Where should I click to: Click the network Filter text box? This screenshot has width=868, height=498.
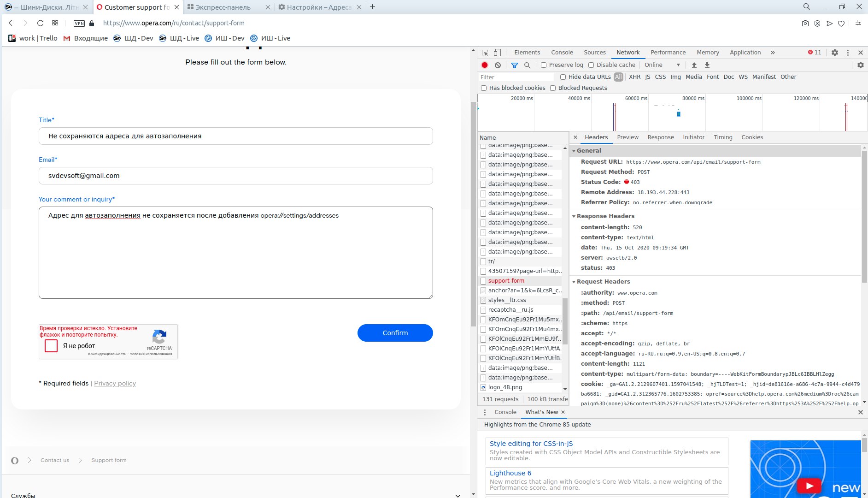coord(516,77)
